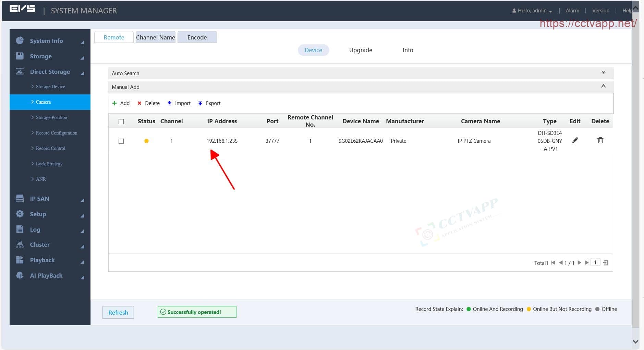Expand the Auto Search section
The height and width of the screenshot is (350, 644).
(603, 73)
